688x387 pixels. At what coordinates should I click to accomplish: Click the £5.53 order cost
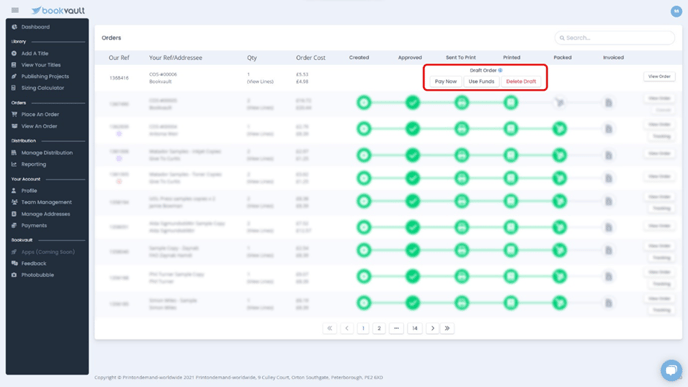(x=302, y=75)
